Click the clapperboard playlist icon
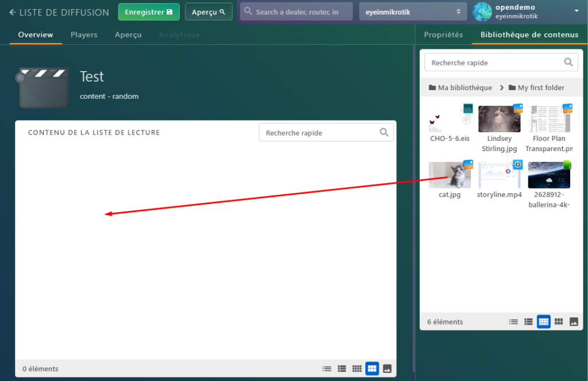Screen dimensions: 588x381 point(43,87)
